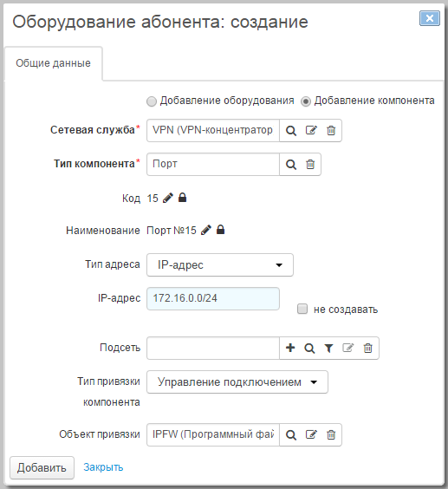
Task: Click the Добавить button
Action: (42, 467)
